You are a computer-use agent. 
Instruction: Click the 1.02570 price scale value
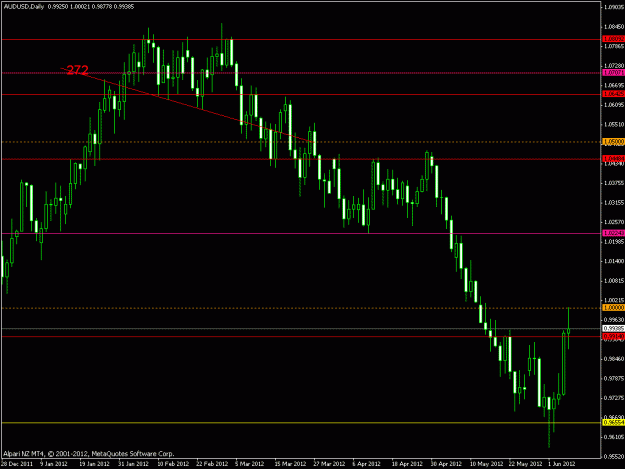tap(614, 222)
